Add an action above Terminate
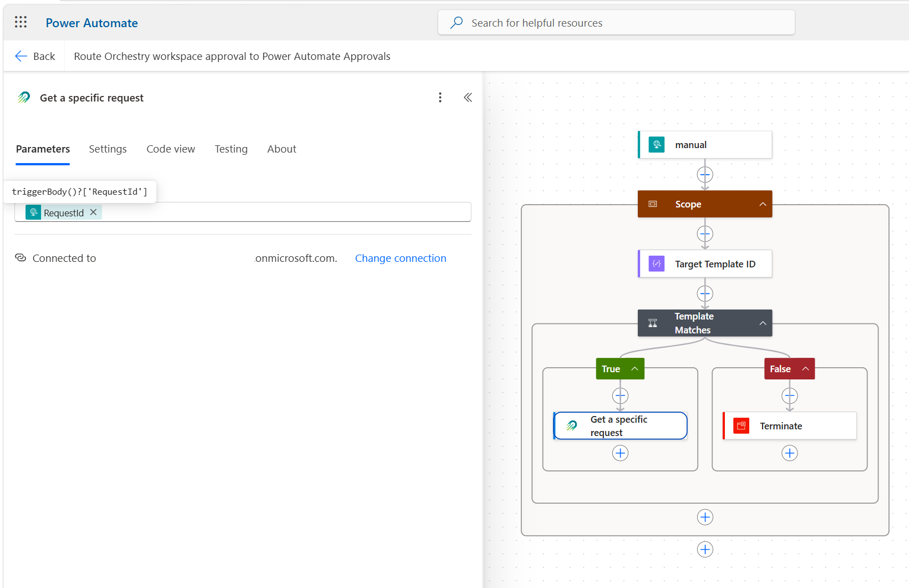This screenshot has width=909, height=588. [x=790, y=396]
